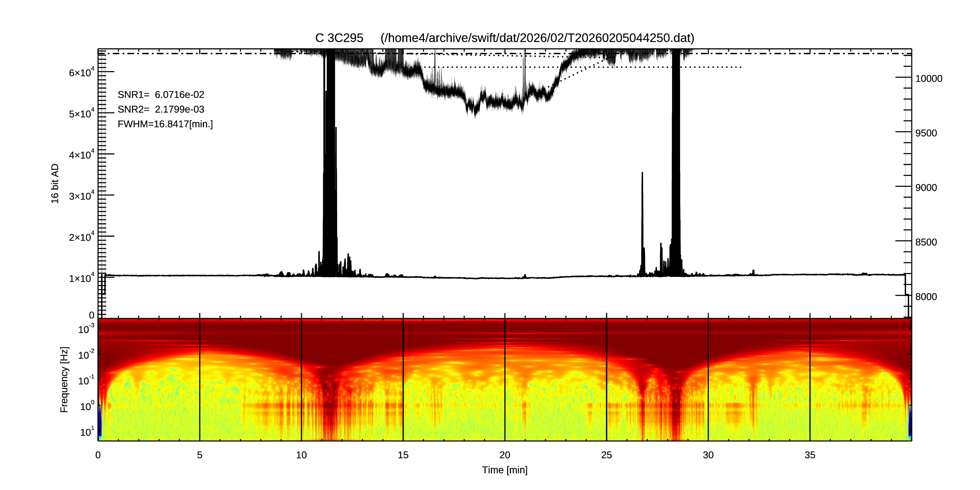Click the blue area at the spectrogram's left edge

tap(100, 422)
